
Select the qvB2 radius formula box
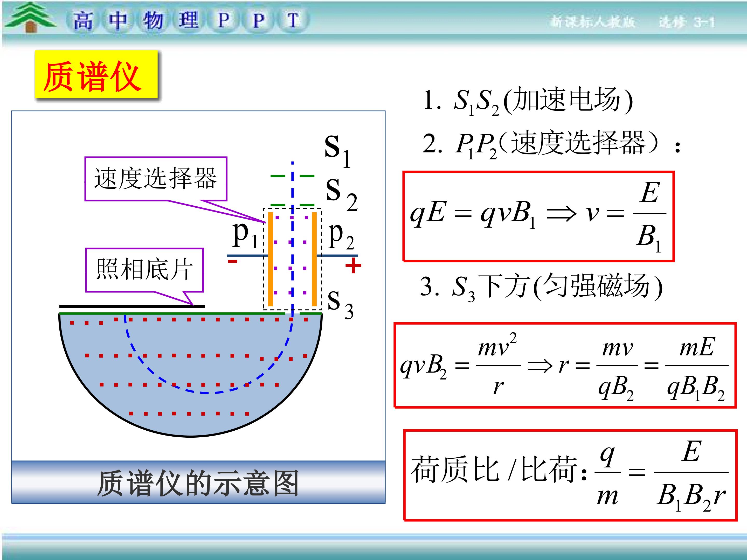point(565,366)
